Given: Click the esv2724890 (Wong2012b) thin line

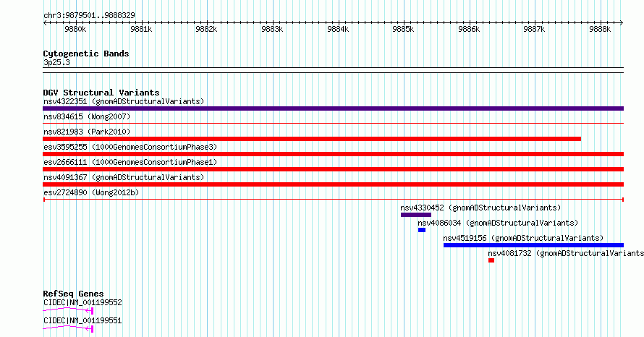Looking at the screenshot, I should coord(333,200).
